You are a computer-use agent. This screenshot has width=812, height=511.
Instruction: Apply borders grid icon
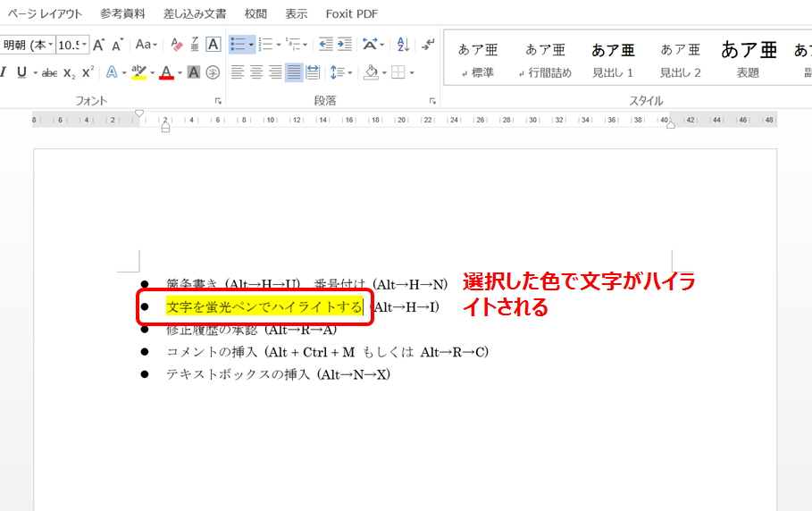(398, 72)
